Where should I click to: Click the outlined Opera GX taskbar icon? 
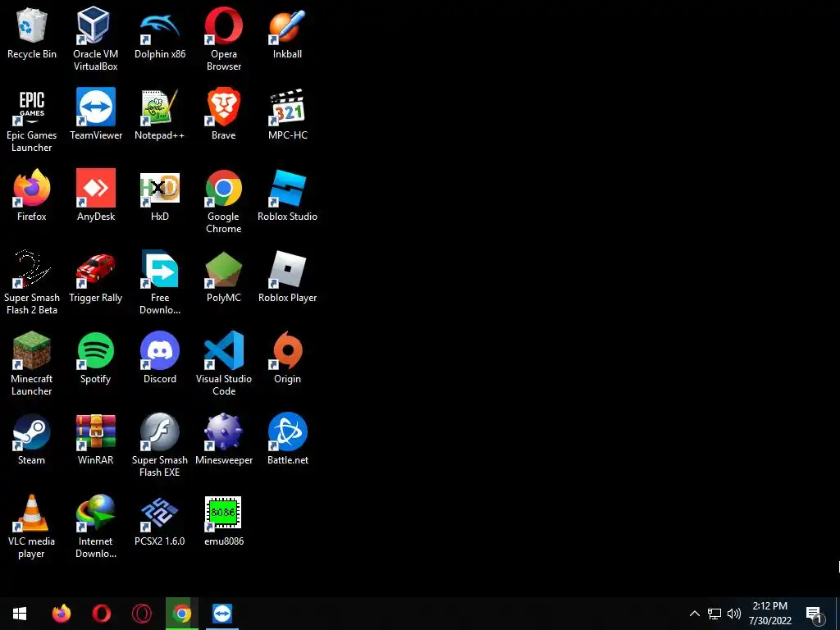141,614
